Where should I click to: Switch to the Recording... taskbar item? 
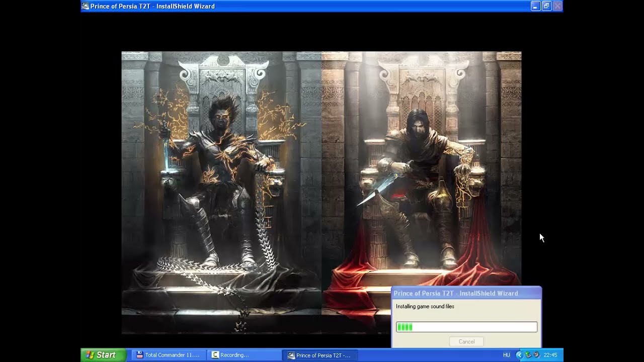tap(244, 355)
